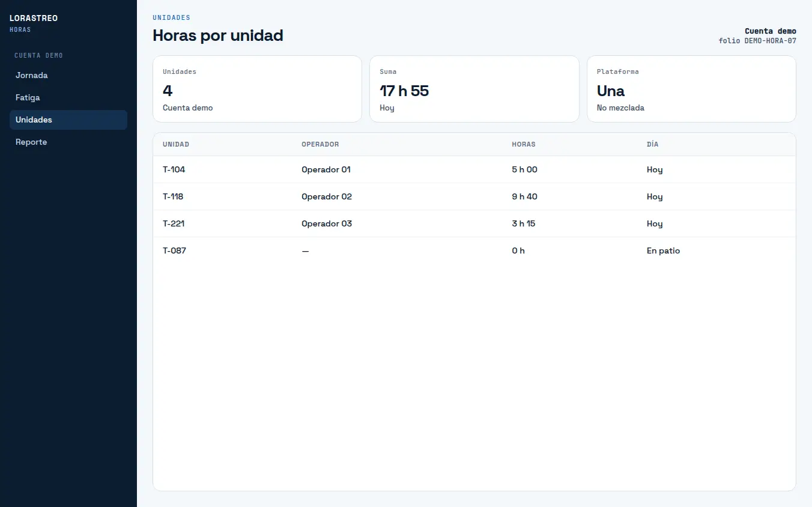Click the '5 h 00' hours value
812x507 pixels.
point(525,169)
